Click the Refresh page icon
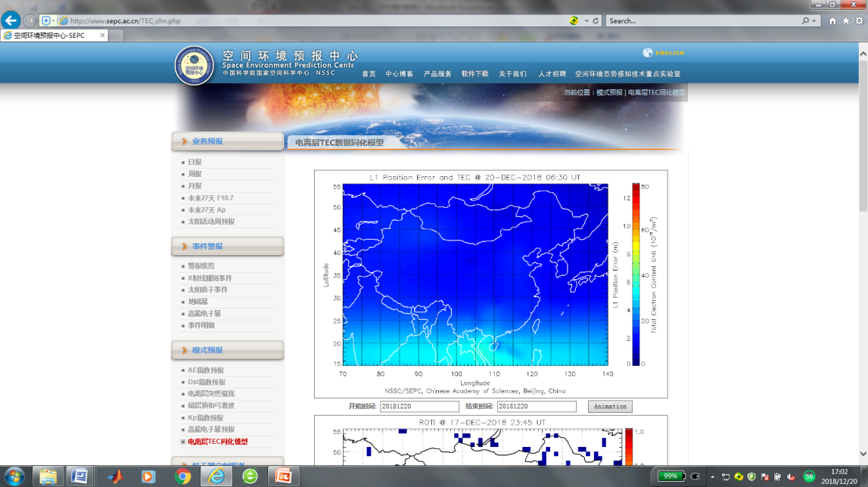The image size is (868, 487). pos(596,21)
